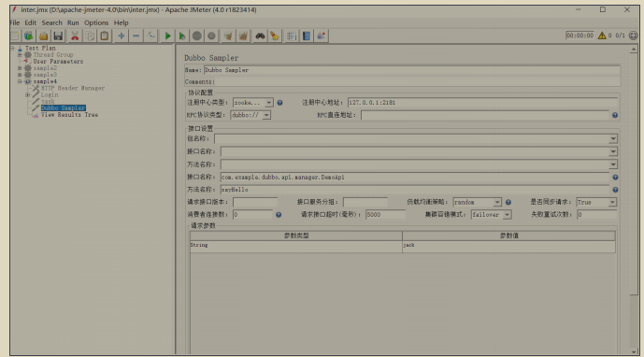The image size is (644, 357).
Task: Expand the sample3 tree node
Action: click(x=20, y=75)
